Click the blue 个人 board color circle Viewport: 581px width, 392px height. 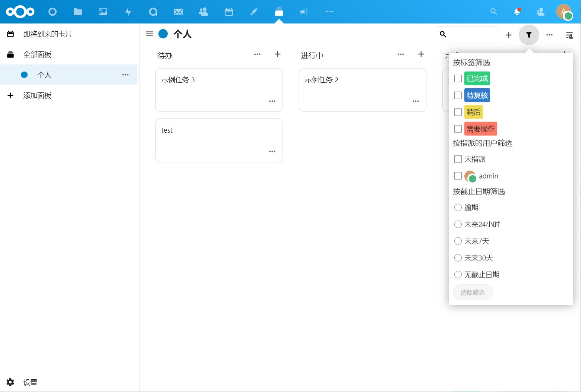pos(163,34)
